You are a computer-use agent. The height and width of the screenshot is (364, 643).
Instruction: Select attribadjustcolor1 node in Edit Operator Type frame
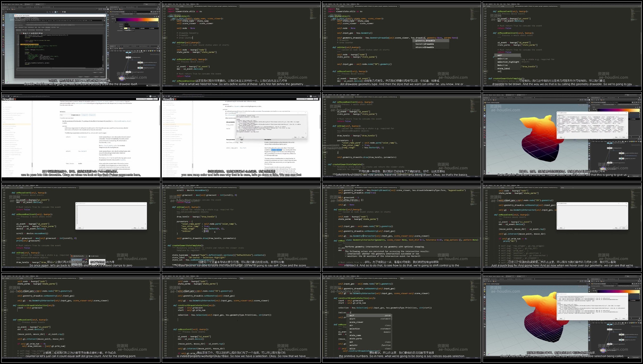point(128,57)
